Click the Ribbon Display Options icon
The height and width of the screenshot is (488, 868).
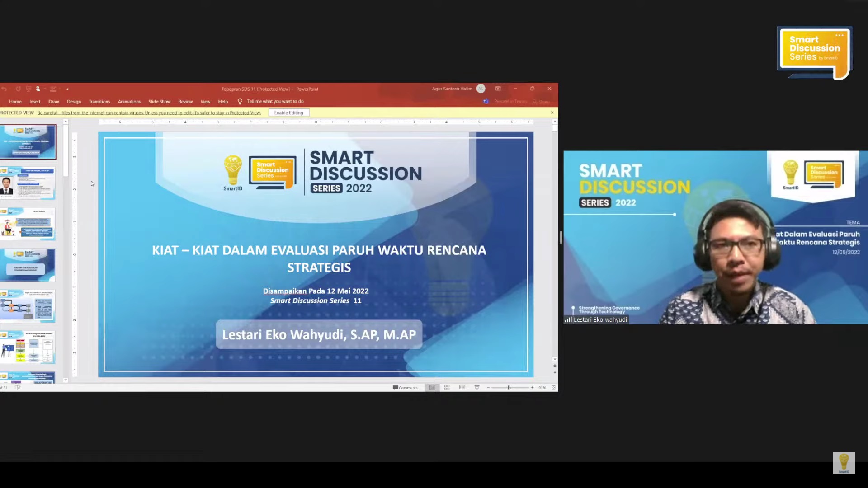tap(498, 89)
